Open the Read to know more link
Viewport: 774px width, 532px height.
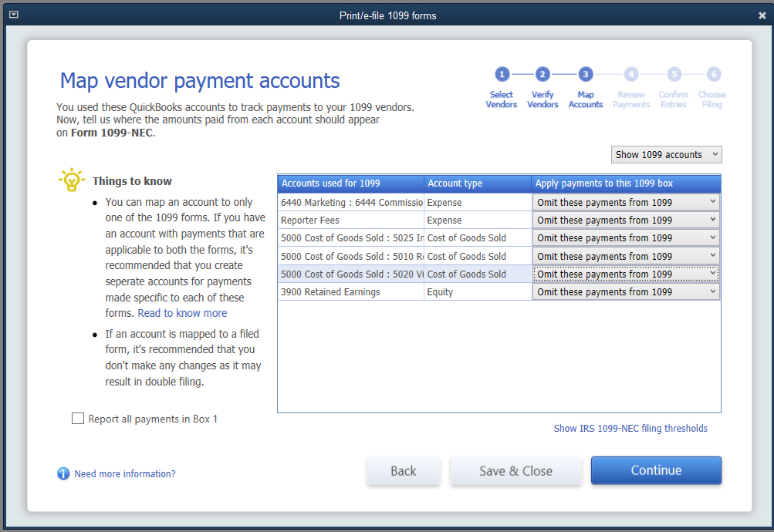pos(182,313)
